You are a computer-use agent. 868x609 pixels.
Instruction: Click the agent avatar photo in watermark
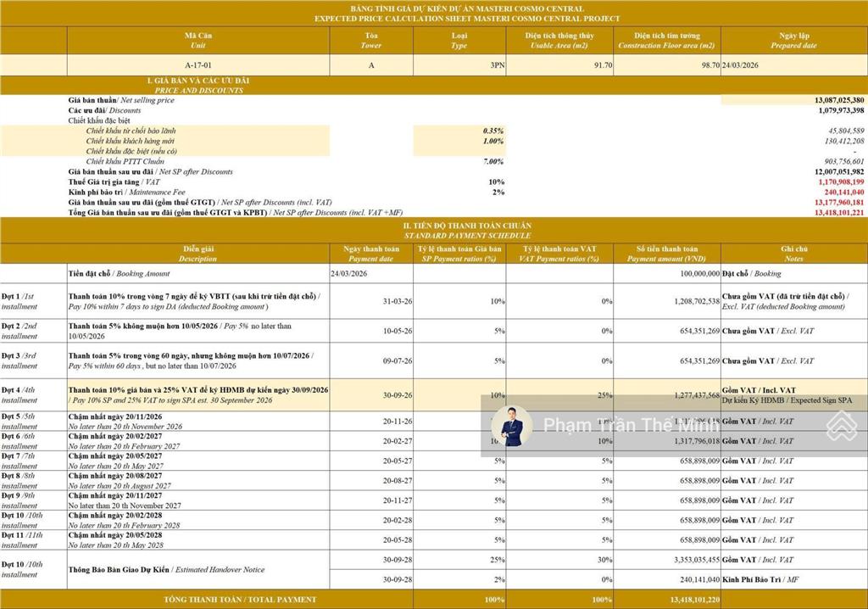click(x=512, y=426)
